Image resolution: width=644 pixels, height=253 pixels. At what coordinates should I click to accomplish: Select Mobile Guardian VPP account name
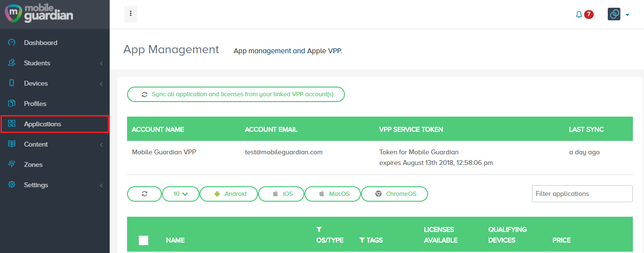pyautogui.click(x=164, y=152)
